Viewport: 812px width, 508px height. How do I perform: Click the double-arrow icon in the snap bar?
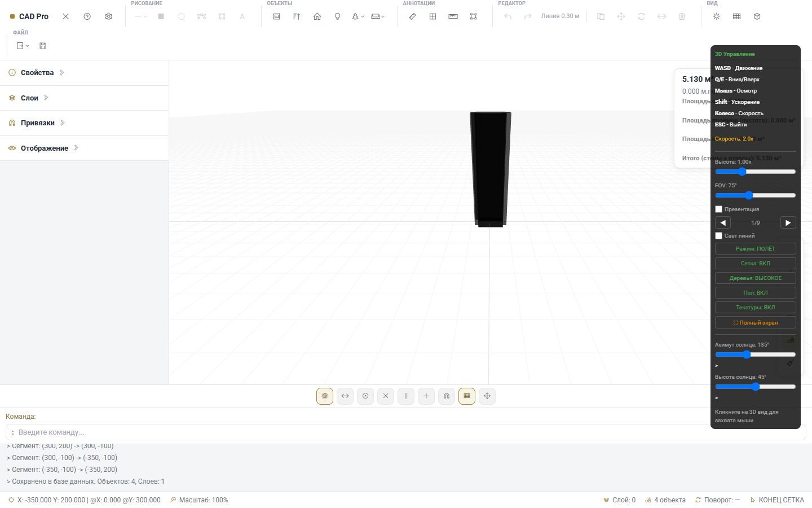pyautogui.click(x=345, y=396)
